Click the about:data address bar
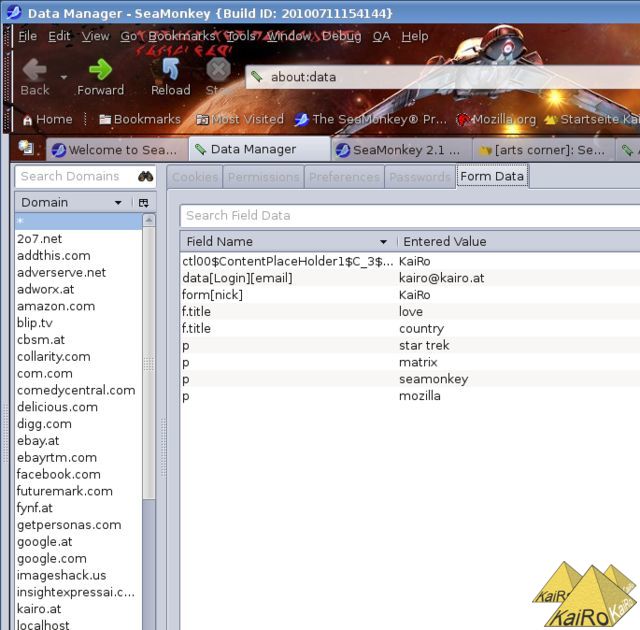 [443, 77]
